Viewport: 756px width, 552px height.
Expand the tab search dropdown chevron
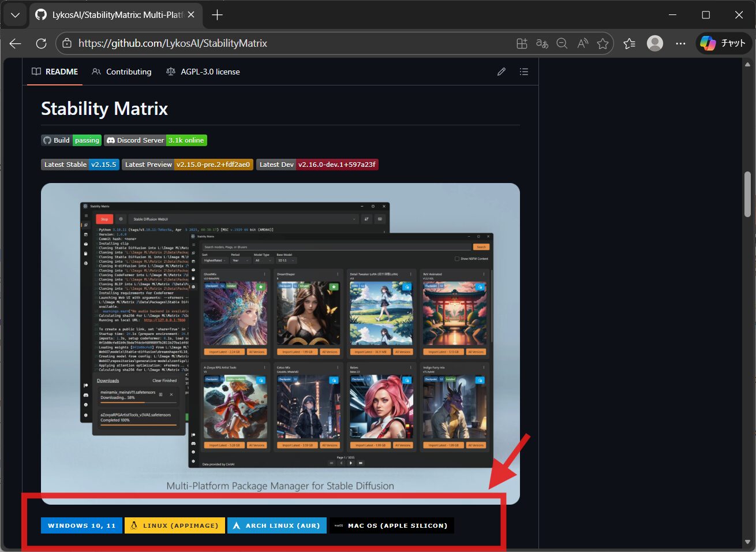pos(16,15)
